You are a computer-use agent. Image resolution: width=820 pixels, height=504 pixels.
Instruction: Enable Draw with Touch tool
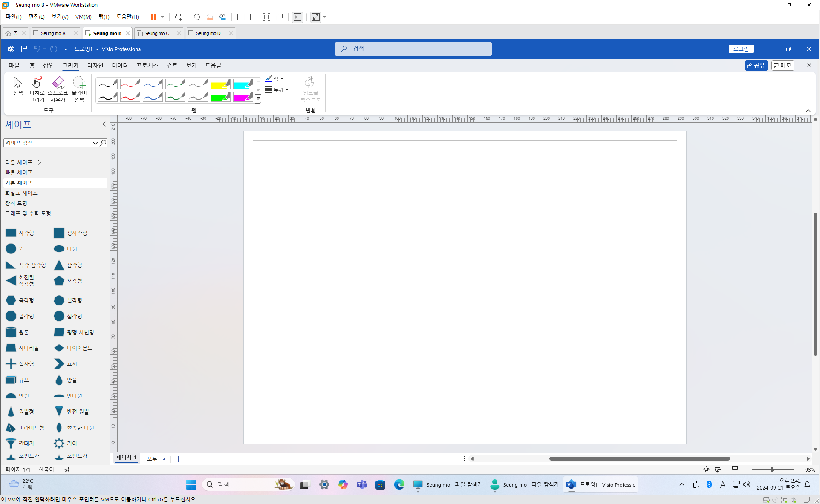pyautogui.click(x=37, y=89)
